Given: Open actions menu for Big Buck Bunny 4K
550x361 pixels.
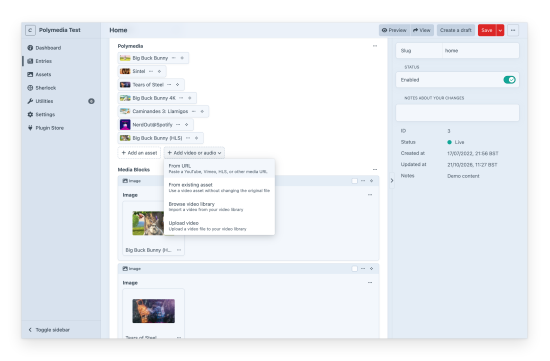Looking at the screenshot, I should coord(181,98).
